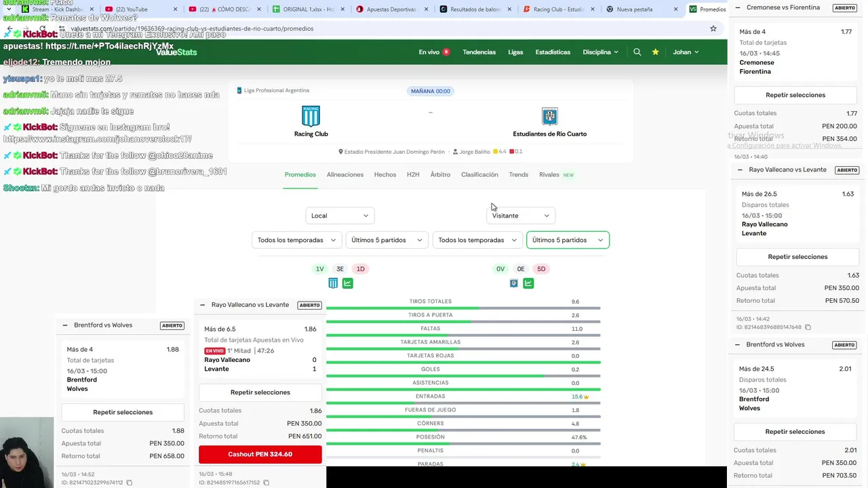Open the Local venue dropdown
This screenshot has height=488, width=868.
(x=340, y=216)
